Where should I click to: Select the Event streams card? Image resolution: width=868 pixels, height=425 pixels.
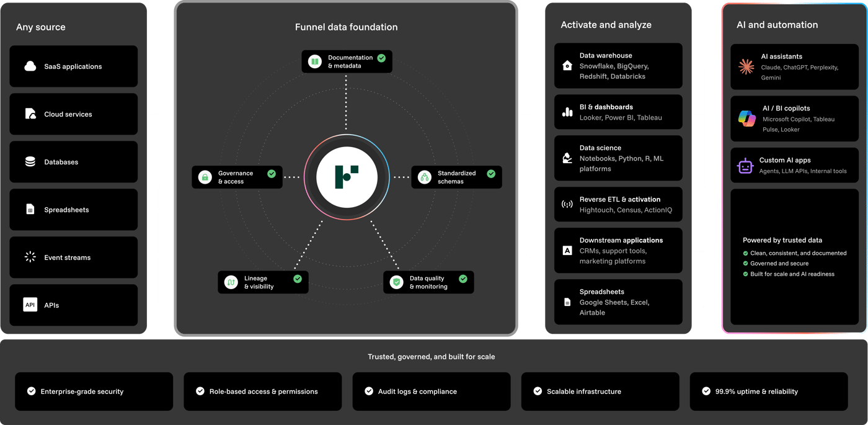[74, 257]
